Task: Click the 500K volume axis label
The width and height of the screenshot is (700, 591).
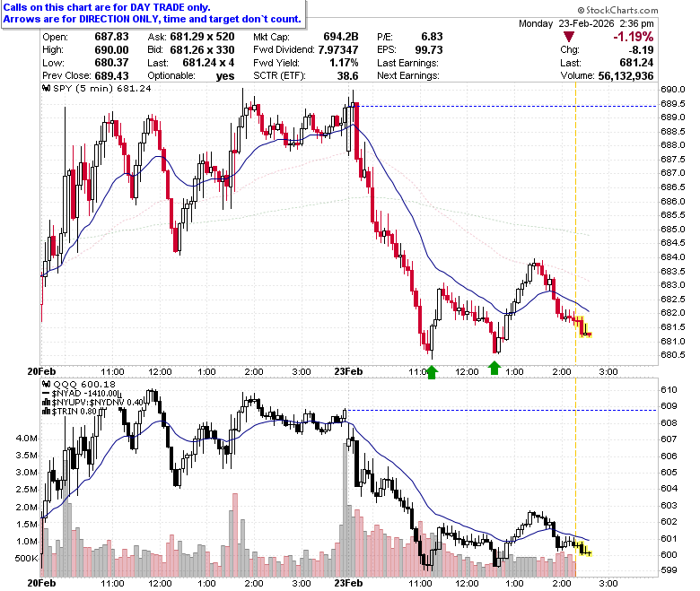Action: click(x=26, y=559)
